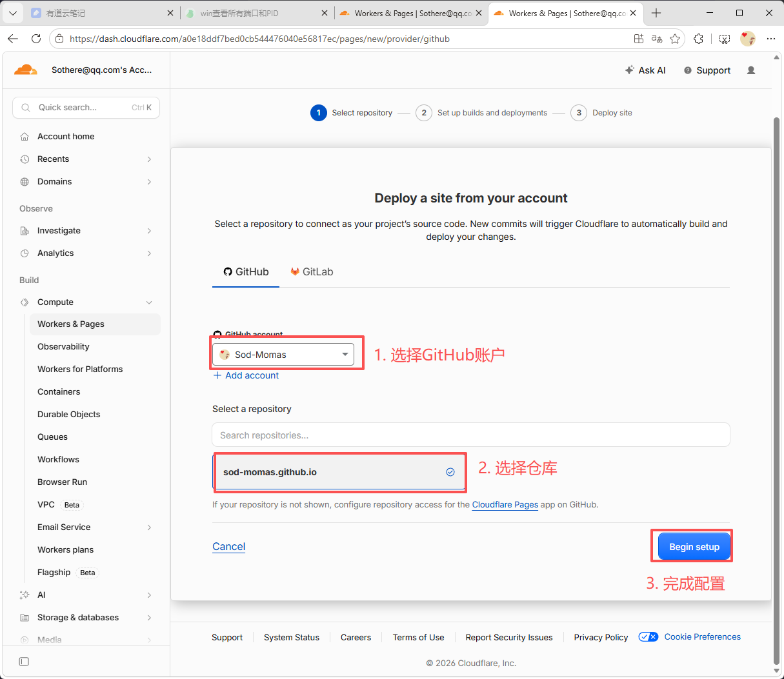Collapse the sidebar using bottom panel icon

tap(24, 662)
